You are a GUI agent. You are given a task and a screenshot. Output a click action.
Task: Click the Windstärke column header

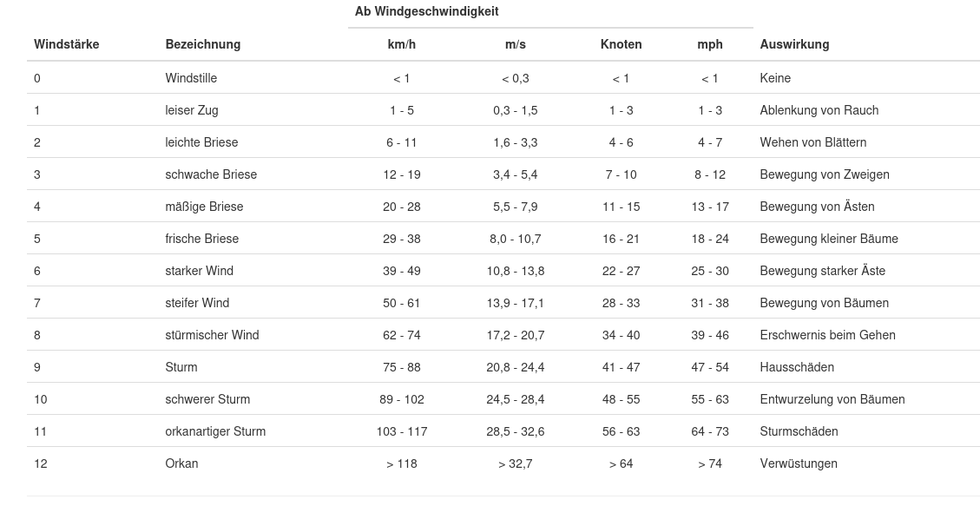pyautogui.click(x=67, y=44)
